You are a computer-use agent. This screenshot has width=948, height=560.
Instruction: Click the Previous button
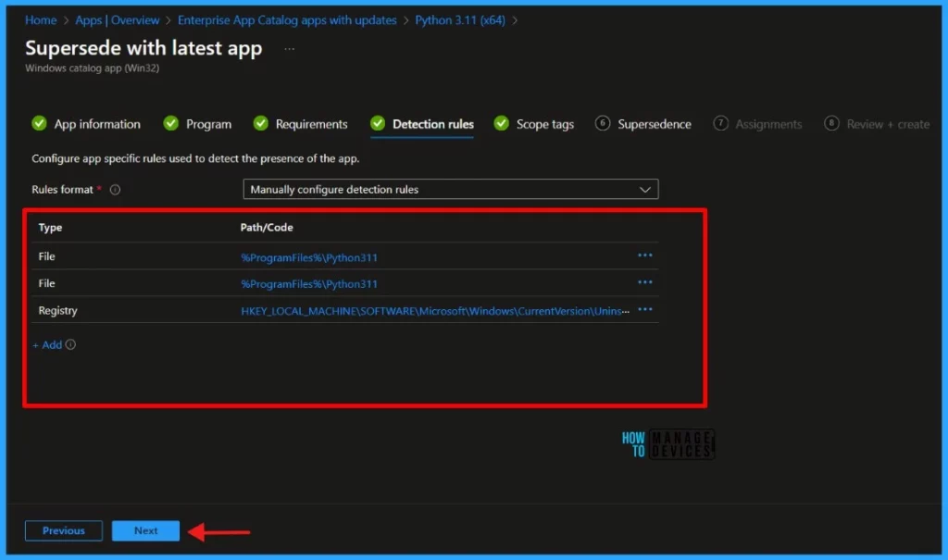(64, 531)
